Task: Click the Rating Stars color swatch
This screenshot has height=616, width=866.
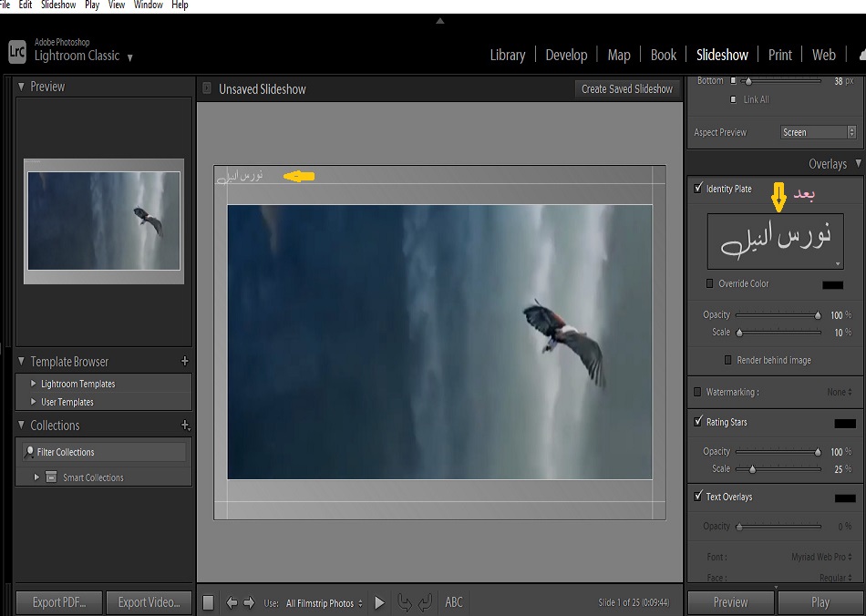Action: pyautogui.click(x=844, y=423)
